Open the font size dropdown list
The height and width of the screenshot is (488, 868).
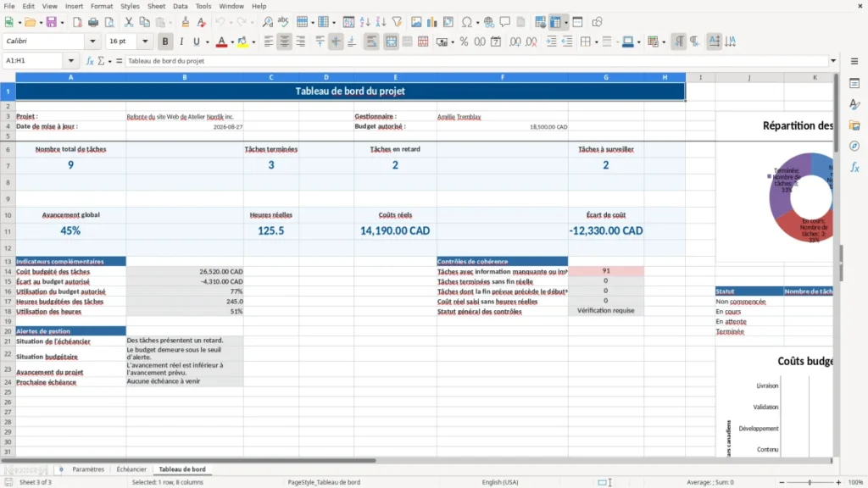coord(145,41)
